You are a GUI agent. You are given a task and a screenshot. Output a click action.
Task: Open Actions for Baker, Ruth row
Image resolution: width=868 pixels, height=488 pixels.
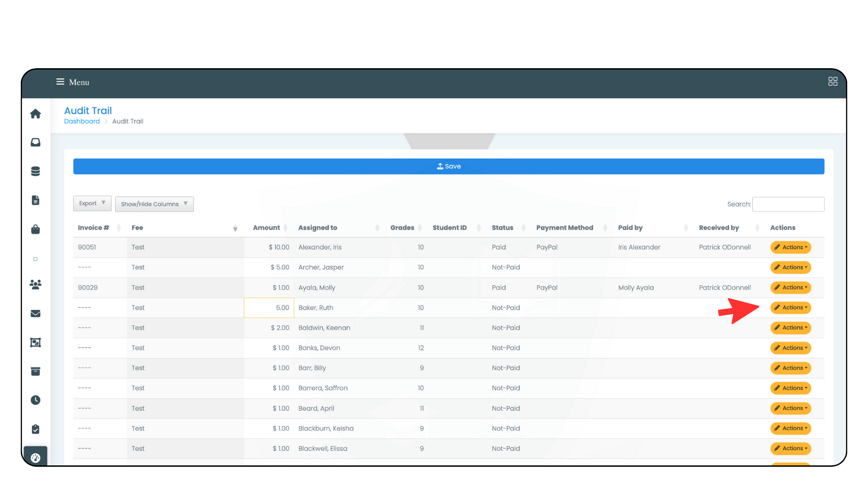pyautogui.click(x=790, y=308)
